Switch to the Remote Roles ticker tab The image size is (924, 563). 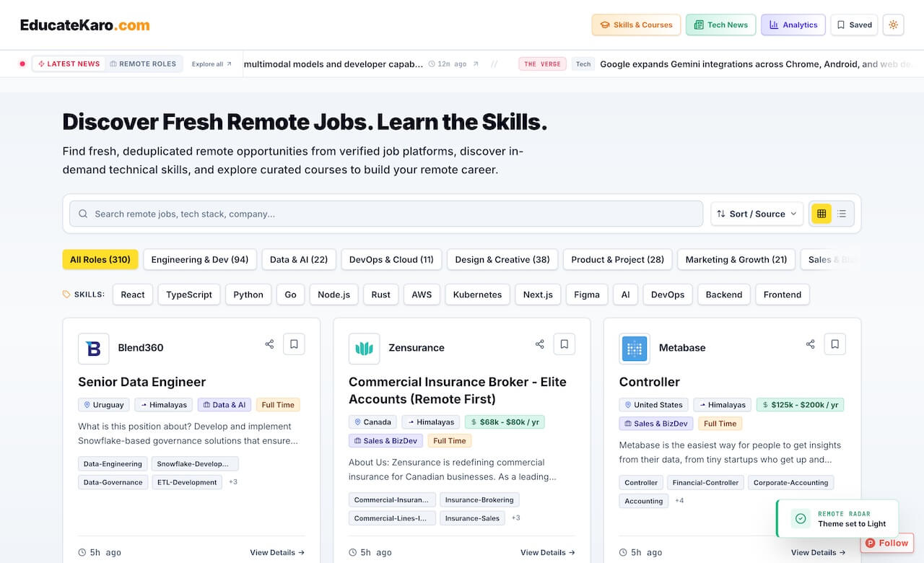pos(143,64)
